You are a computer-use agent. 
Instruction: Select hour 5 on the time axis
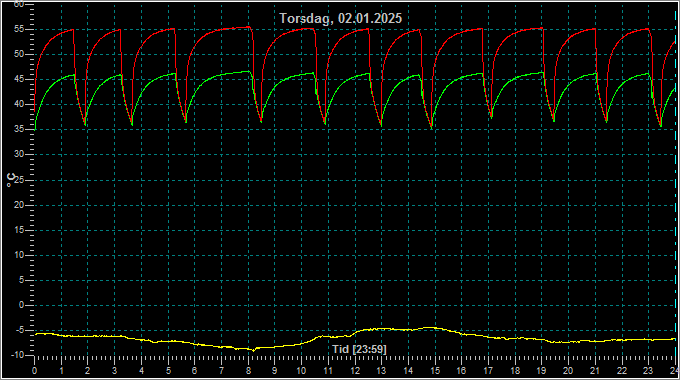[168, 371]
